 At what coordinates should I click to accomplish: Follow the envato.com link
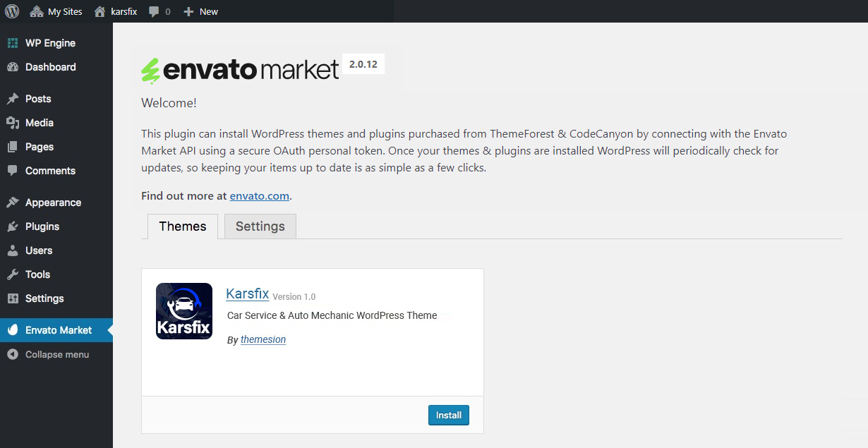[259, 196]
